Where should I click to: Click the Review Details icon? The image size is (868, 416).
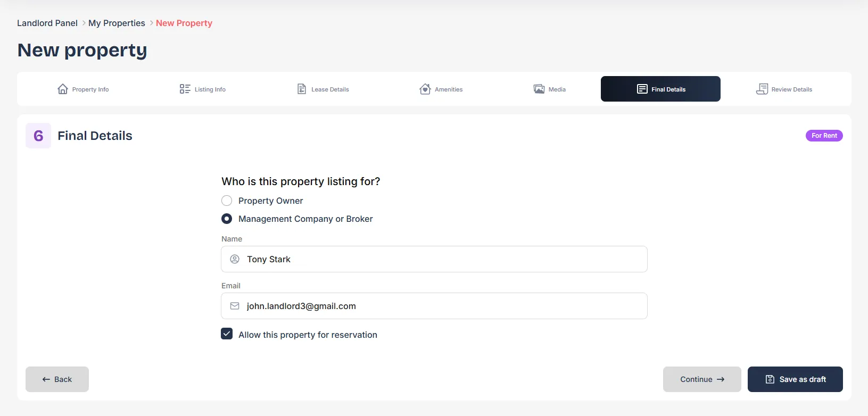tap(762, 89)
